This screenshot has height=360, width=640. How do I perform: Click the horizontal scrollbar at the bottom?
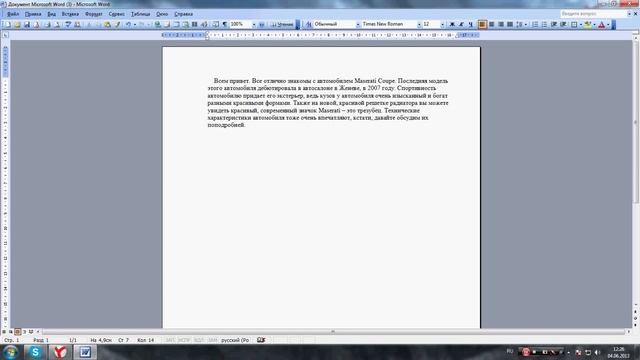[x=333, y=332]
